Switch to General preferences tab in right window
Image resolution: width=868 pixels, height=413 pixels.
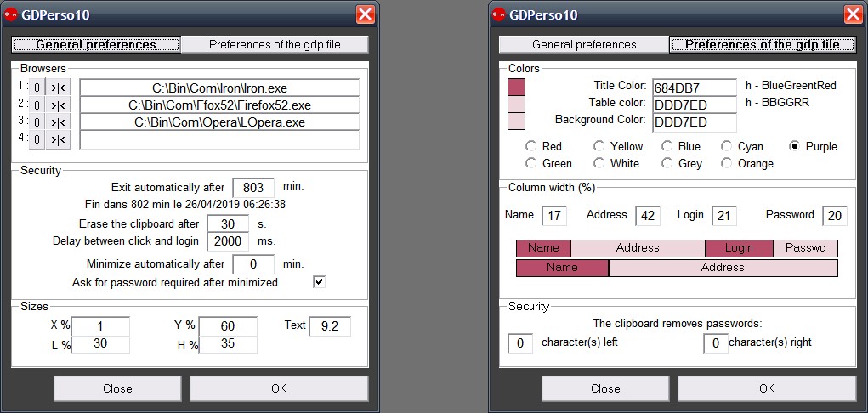(584, 45)
